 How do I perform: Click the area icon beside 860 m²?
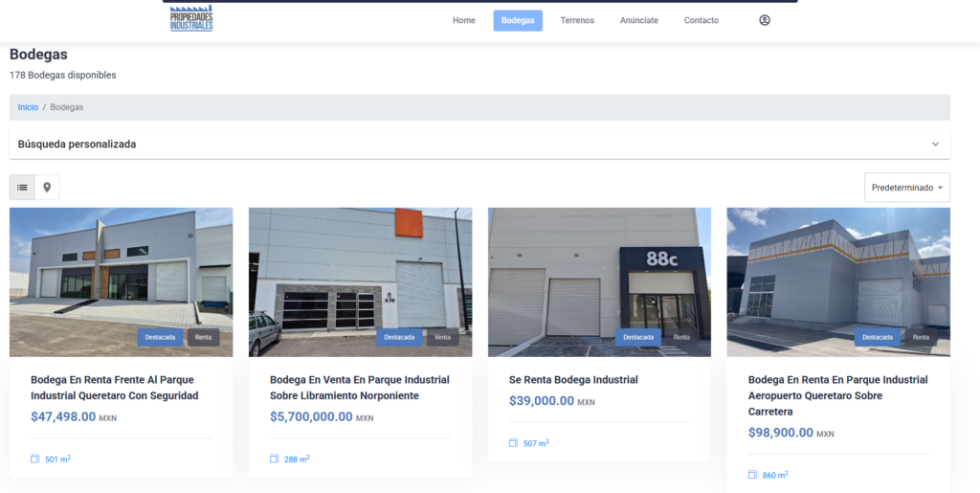(x=752, y=475)
